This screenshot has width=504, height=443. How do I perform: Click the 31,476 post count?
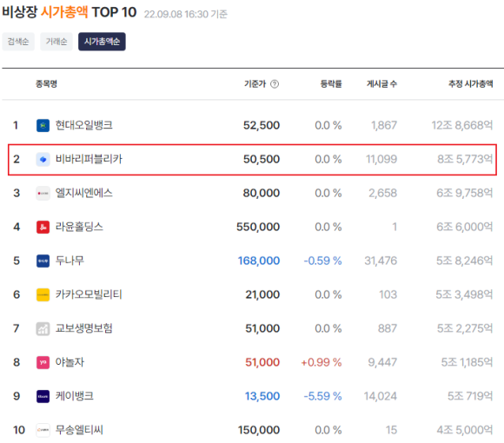click(x=381, y=261)
